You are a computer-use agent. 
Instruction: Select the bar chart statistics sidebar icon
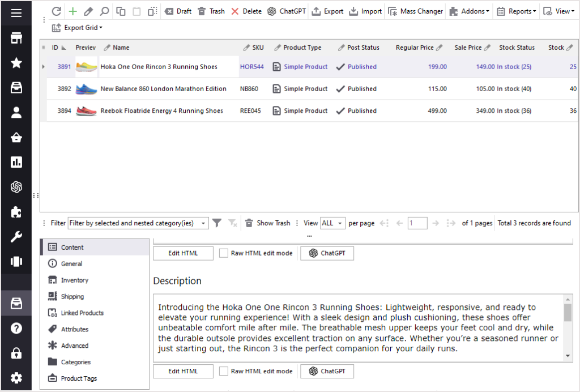16,161
